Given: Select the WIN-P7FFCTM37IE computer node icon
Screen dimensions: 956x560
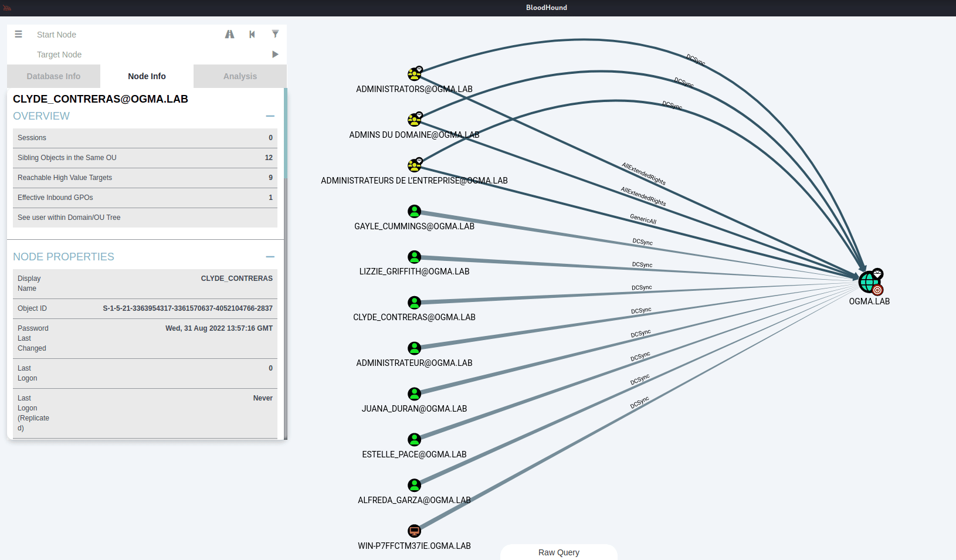Looking at the screenshot, I should (x=415, y=531).
